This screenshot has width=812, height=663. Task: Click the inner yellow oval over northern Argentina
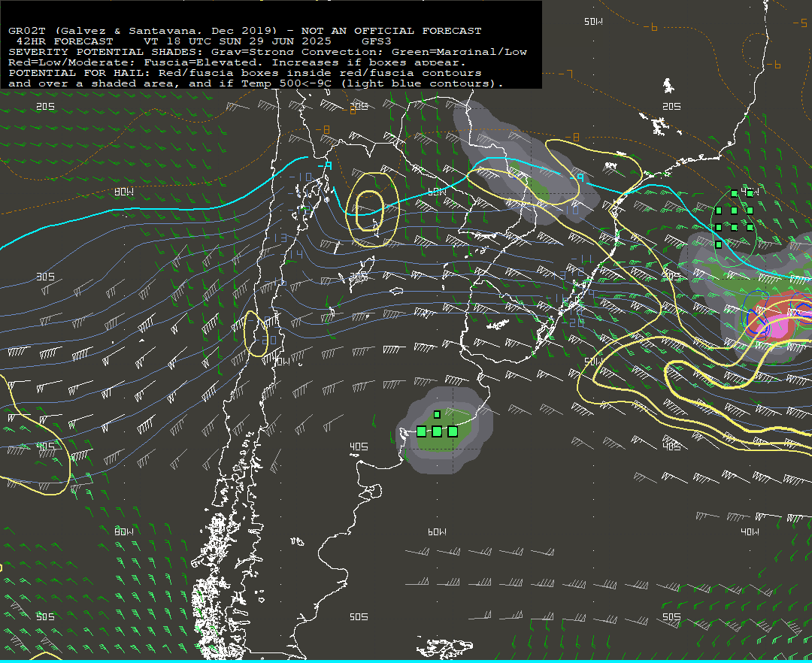coord(370,210)
